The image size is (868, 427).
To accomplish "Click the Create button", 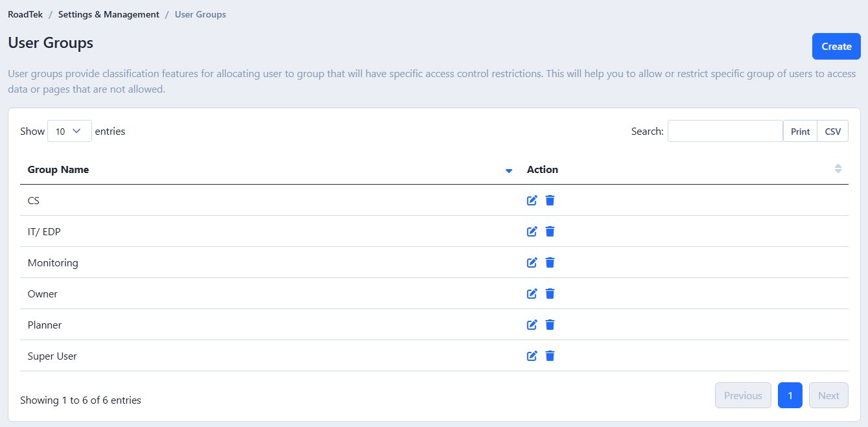I will [x=836, y=46].
